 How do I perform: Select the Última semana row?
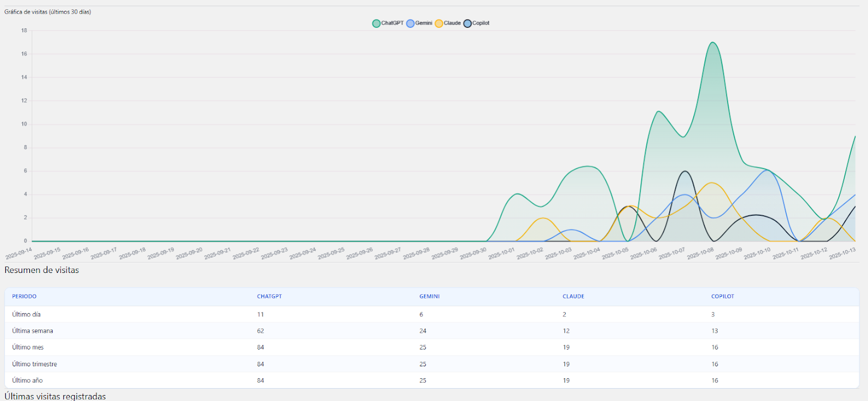pos(33,330)
